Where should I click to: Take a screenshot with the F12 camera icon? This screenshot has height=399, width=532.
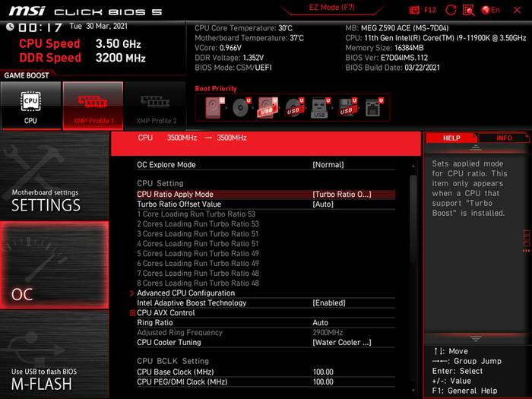tap(414, 10)
